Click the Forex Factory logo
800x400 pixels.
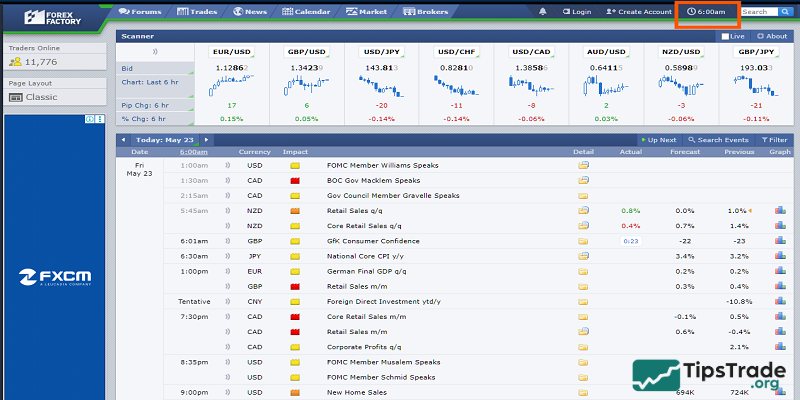(52, 17)
